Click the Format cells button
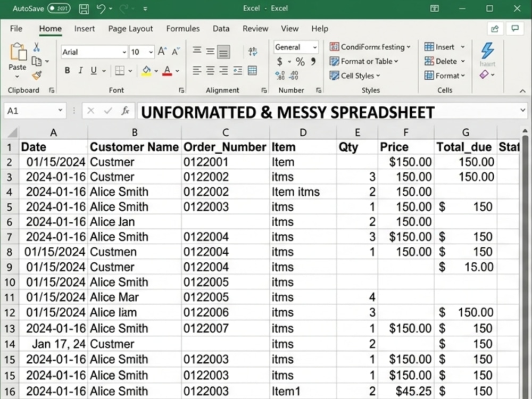 (x=444, y=76)
